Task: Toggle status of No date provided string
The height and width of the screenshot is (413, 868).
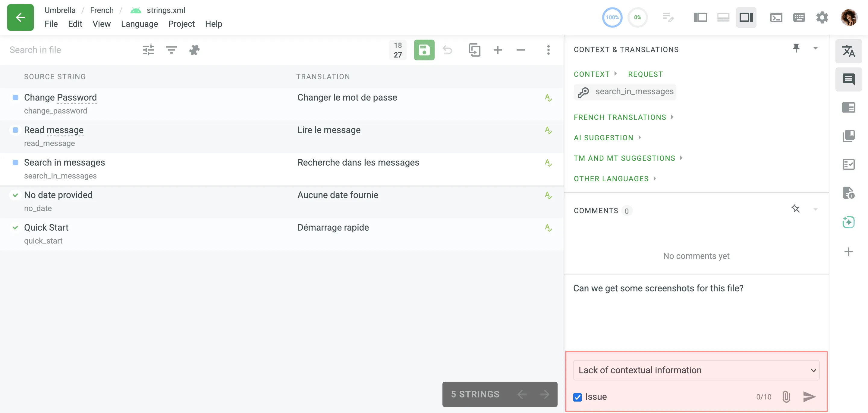Action: pos(15,195)
